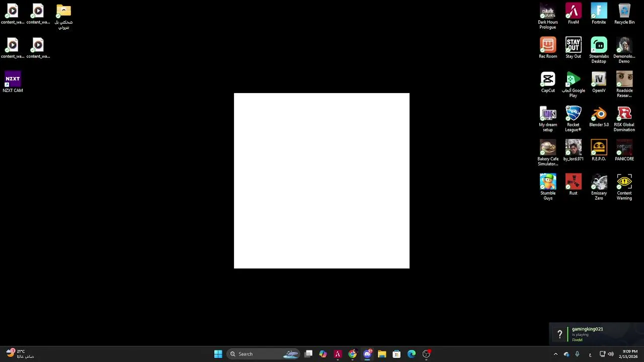This screenshot has height=362, width=644.
Task: Open Task View from the taskbar
Action: point(308,354)
